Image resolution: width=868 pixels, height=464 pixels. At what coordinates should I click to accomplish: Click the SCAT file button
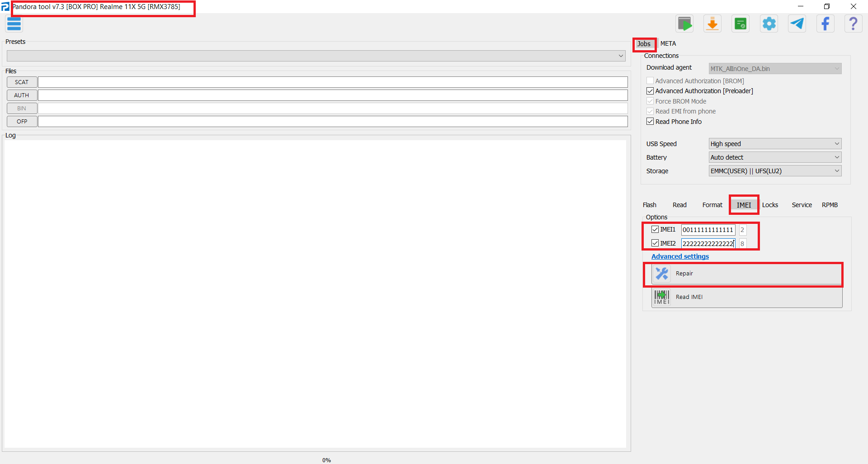coord(22,82)
